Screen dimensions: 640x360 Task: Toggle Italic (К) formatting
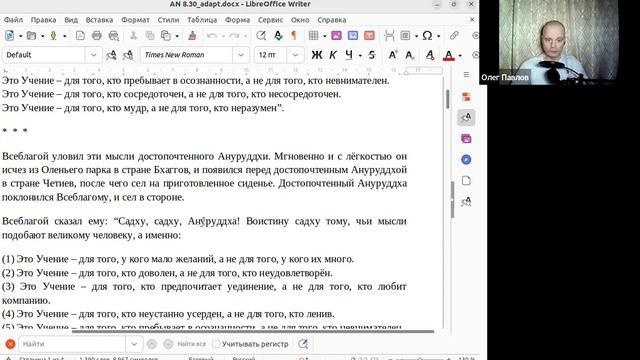(333, 55)
